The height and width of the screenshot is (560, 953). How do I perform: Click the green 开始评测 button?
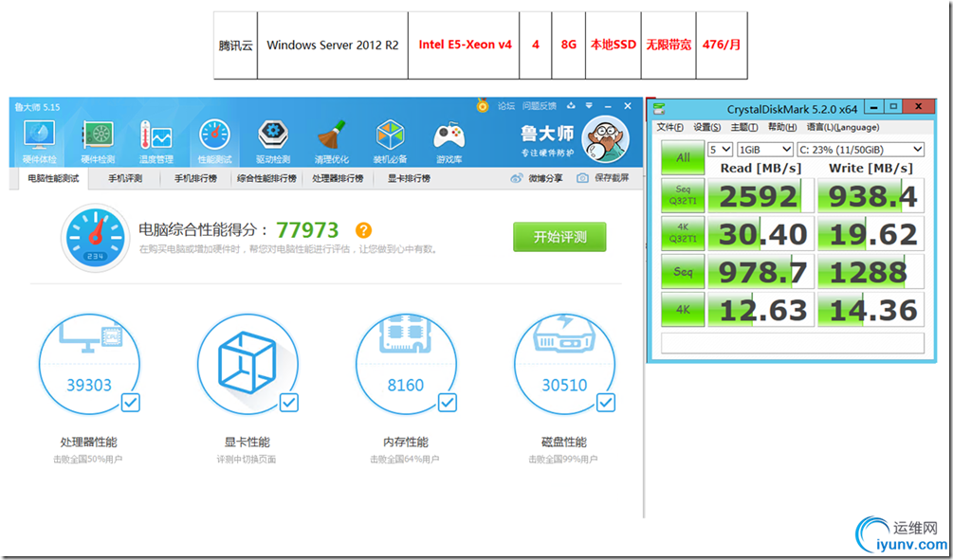tap(559, 237)
